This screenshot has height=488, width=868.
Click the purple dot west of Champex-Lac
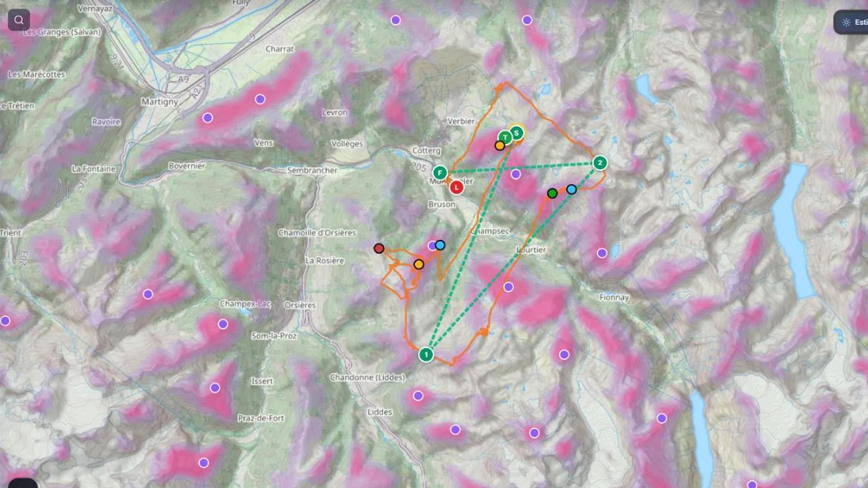pyautogui.click(x=148, y=294)
